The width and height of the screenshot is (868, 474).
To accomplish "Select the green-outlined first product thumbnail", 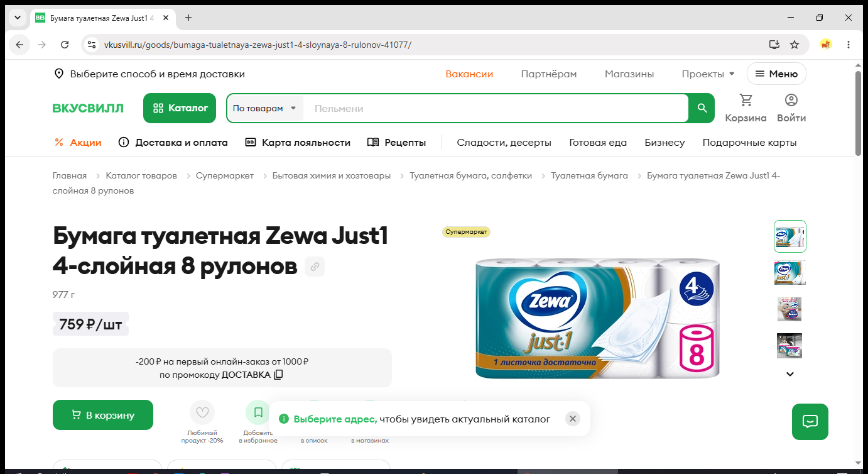I will pos(790,236).
